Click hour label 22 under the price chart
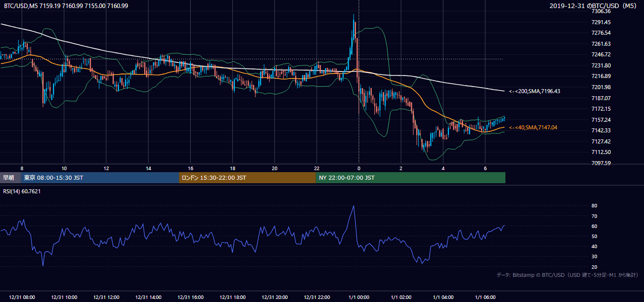 (316, 168)
